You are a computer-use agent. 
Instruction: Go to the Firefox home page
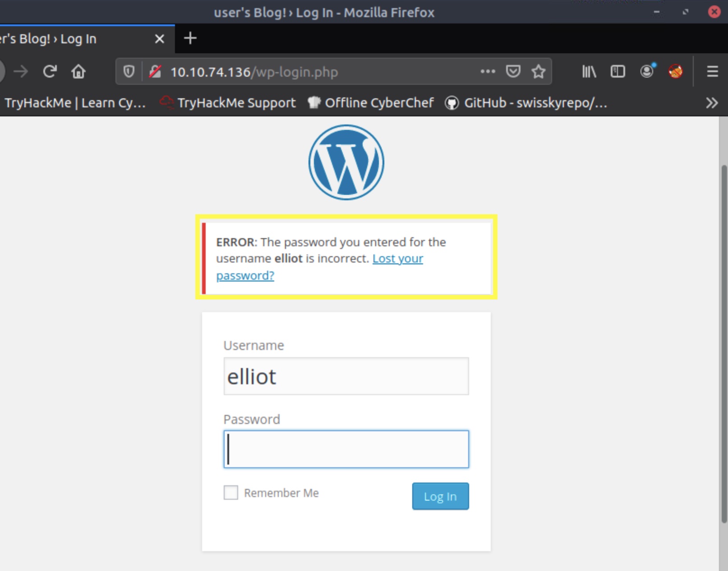78,71
